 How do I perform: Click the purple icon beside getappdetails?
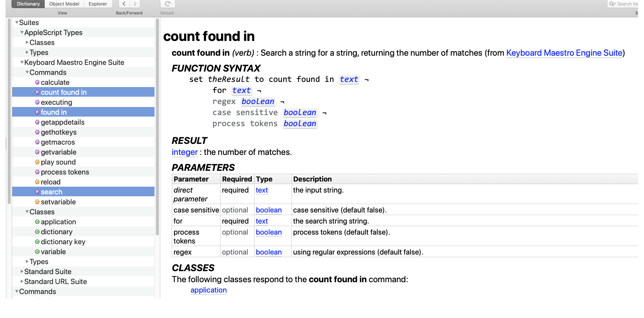click(37, 122)
